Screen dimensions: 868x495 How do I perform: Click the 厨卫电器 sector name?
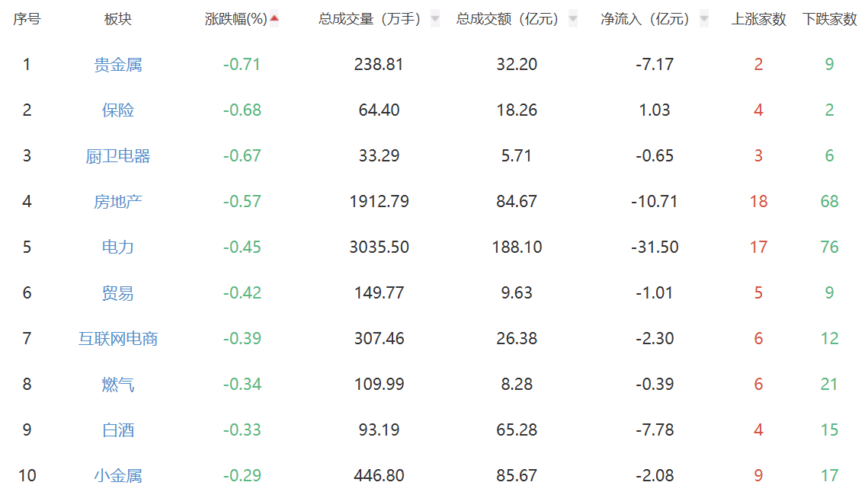tap(118, 156)
